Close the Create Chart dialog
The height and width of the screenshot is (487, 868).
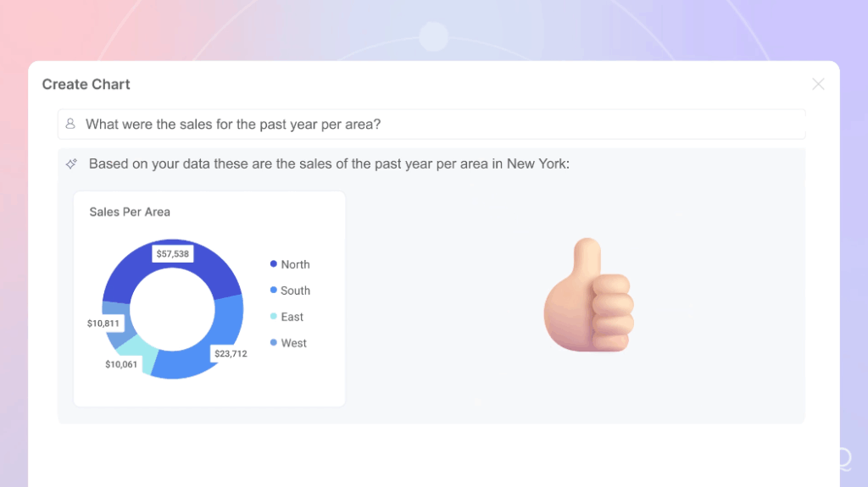(x=818, y=84)
